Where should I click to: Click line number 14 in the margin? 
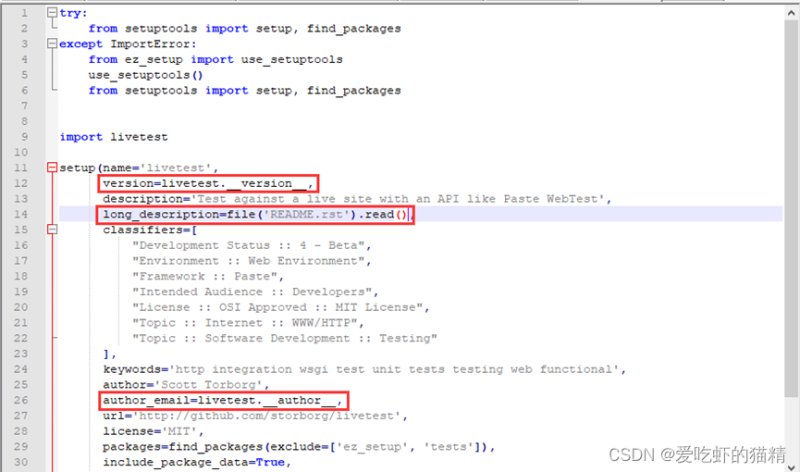[x=21, y=214]
